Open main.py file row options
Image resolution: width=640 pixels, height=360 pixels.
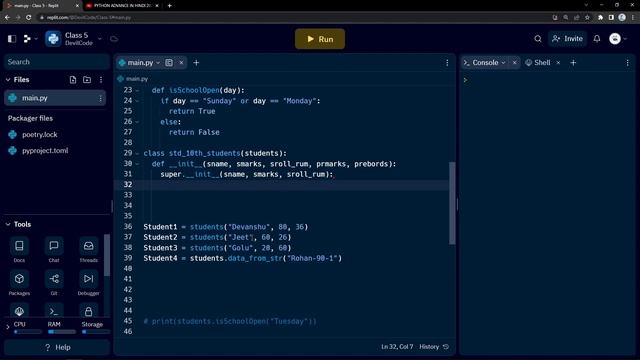pyautogui.click(x=100, y=98)
